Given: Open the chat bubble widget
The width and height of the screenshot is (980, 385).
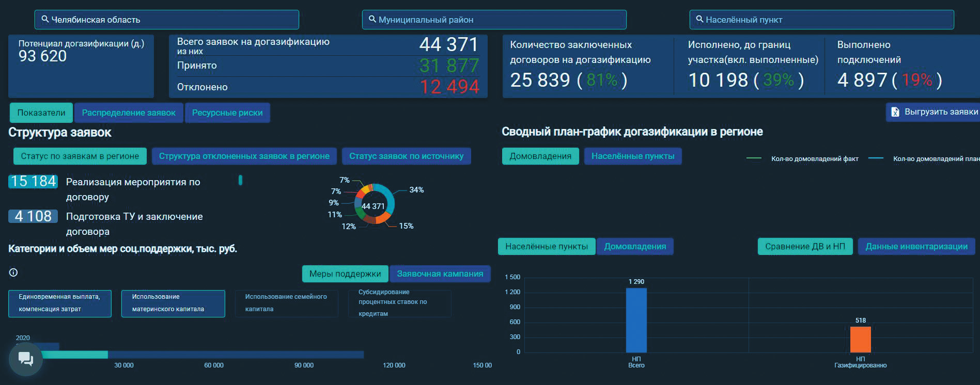Looking at the screenshot, I should pyautogui.click(x=25, y=358).
